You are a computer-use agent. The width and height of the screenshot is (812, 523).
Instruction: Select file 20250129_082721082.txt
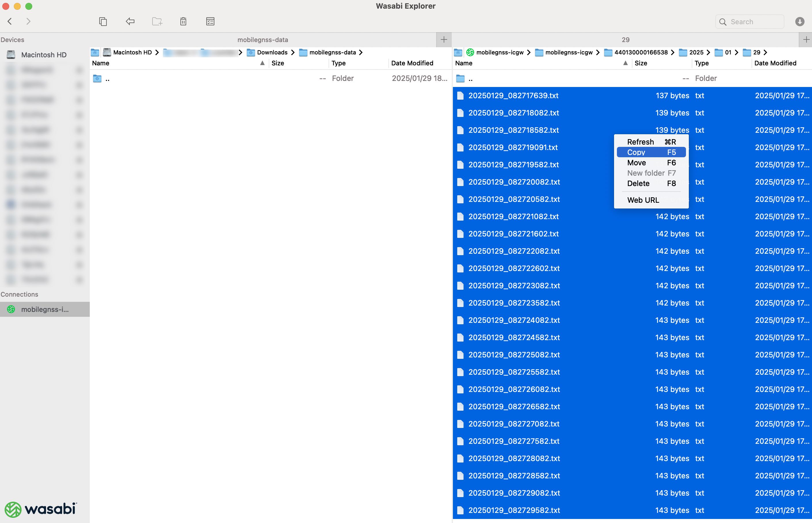pos(632,217)
